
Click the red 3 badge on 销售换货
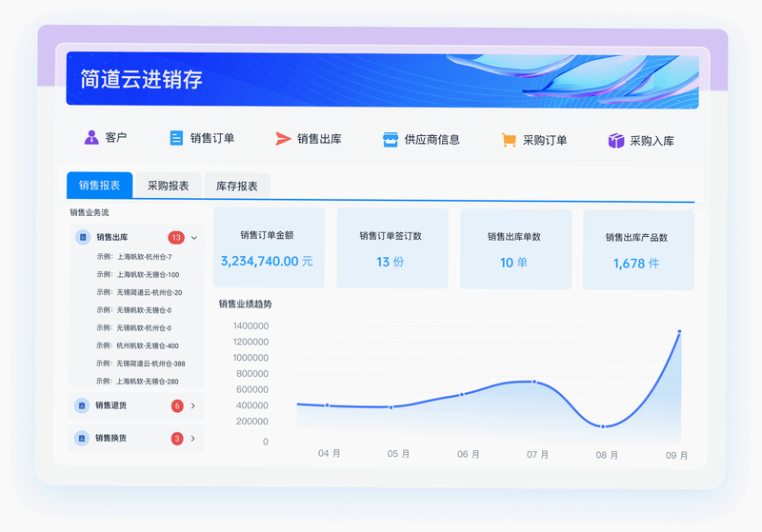click(177, 439)
